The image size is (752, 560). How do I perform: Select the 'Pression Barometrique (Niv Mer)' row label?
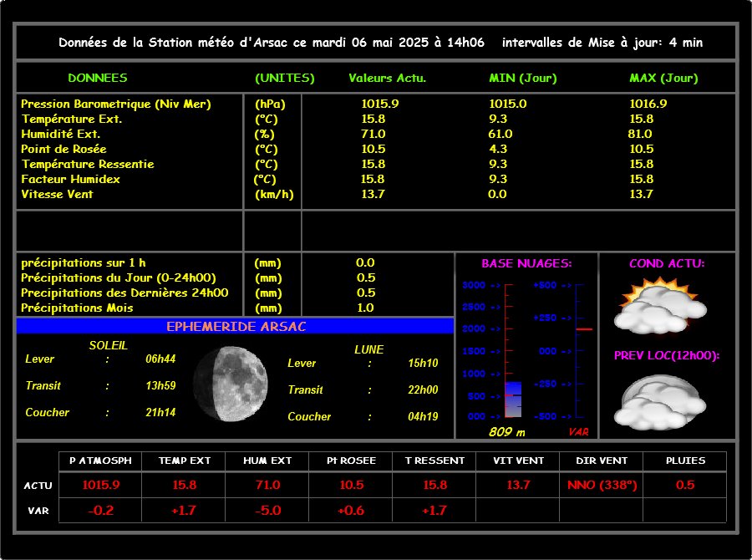pos(116,104)
